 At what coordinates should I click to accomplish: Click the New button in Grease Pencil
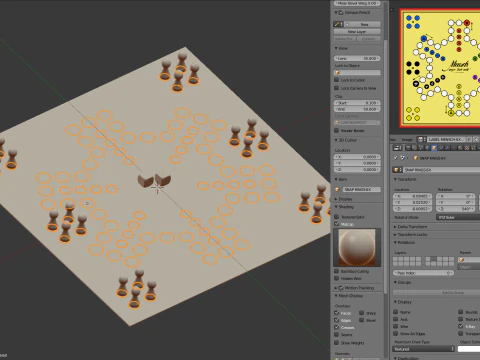coord(363,24)
